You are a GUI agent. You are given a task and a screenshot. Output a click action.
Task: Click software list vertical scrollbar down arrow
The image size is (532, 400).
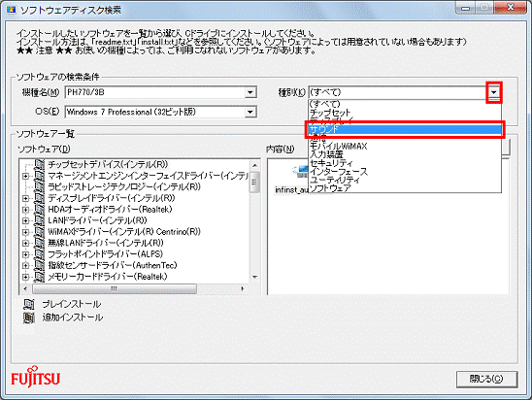254,277
